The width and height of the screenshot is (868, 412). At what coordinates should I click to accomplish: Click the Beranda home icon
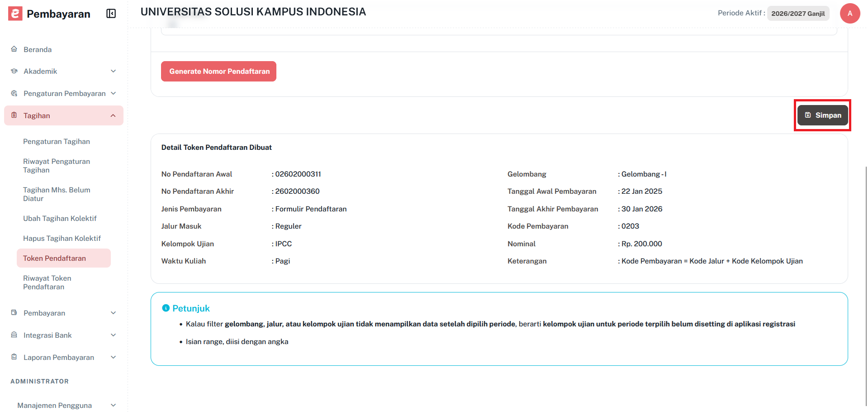pos(14,49)
